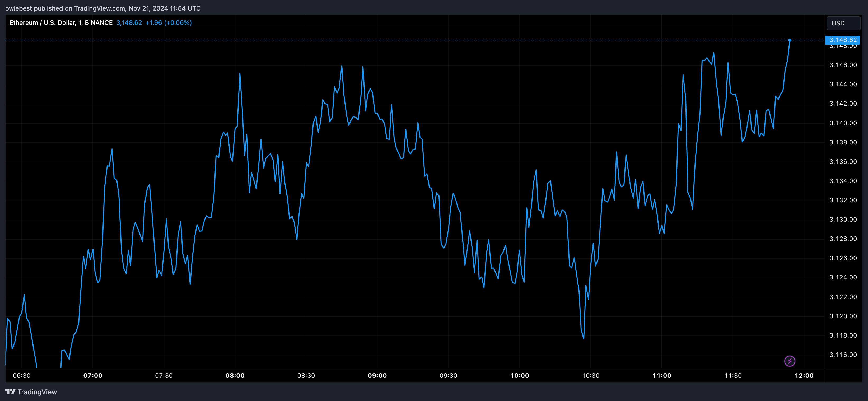
Task: Click the 06:30 time axis label
Action: (22, 375)
